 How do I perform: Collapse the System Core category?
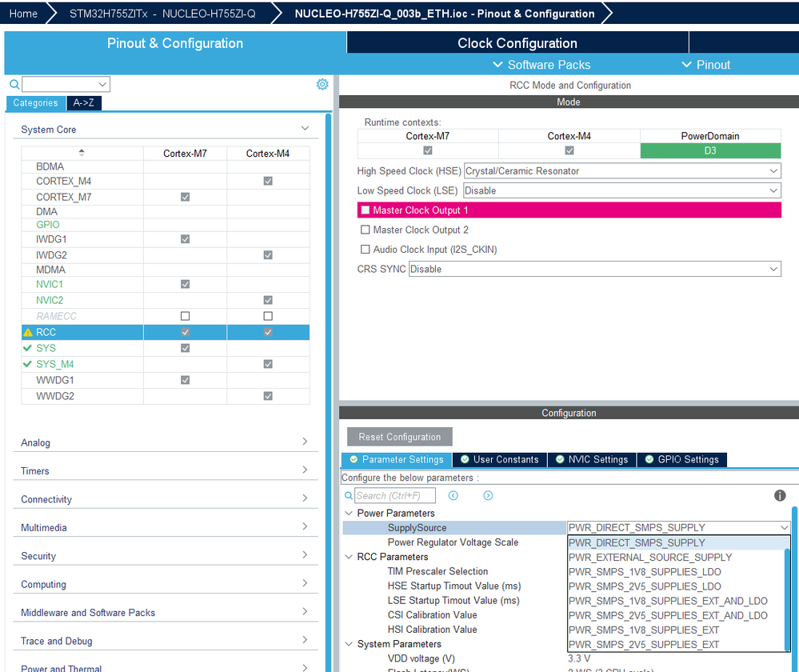(x=305, y=129)
